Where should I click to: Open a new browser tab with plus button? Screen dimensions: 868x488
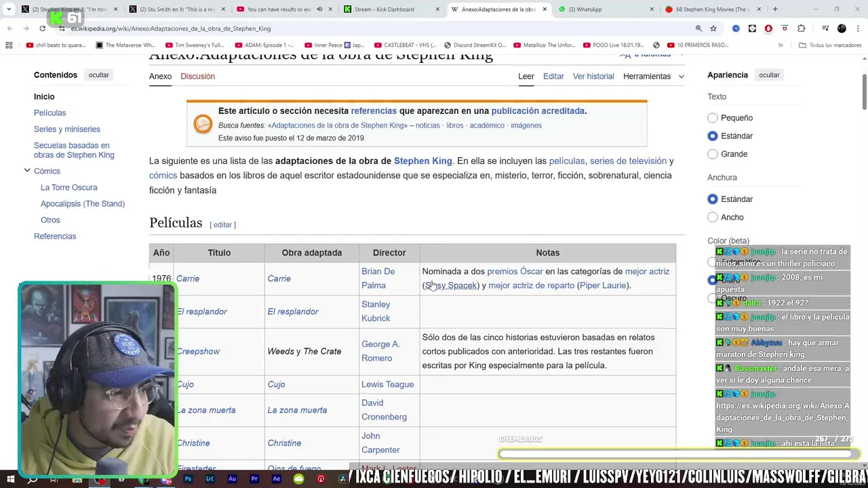[775, 9]
